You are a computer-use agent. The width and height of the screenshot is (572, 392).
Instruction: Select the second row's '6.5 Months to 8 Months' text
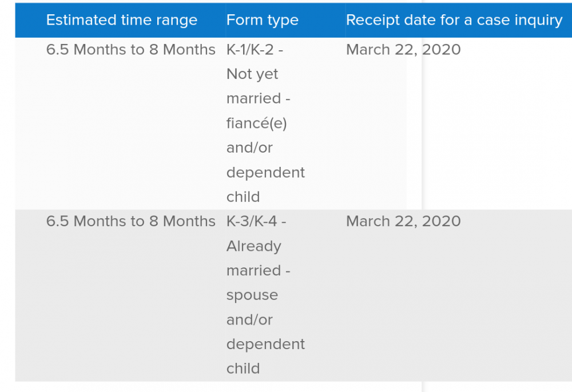pos(130,221)
